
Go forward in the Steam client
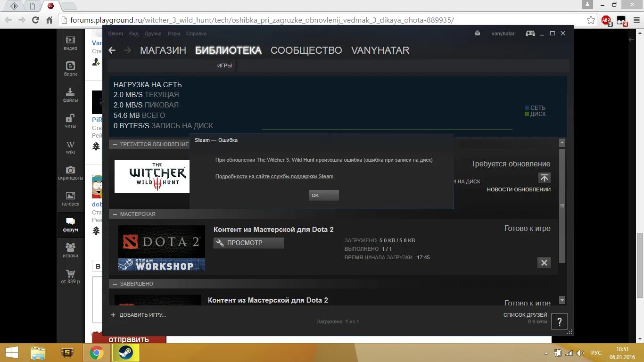tap(127, 50)
